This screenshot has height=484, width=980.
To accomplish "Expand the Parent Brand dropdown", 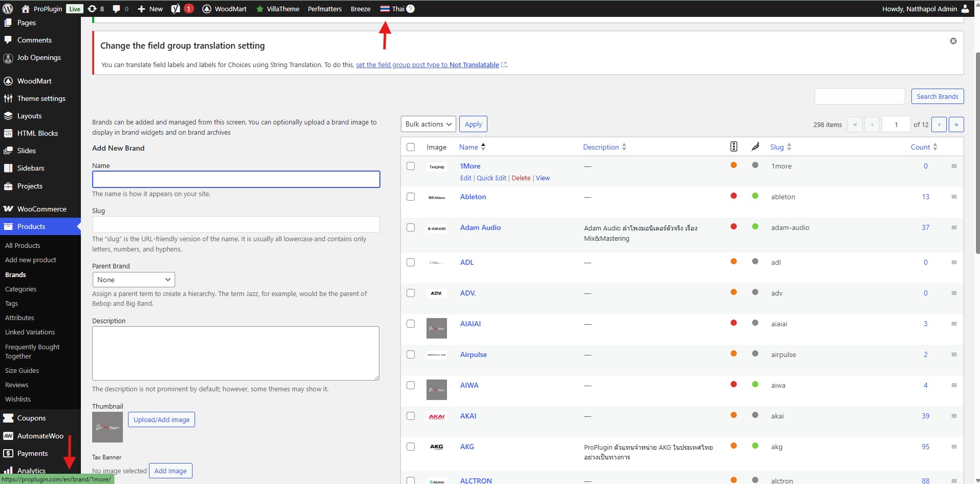I will (134, 280).
